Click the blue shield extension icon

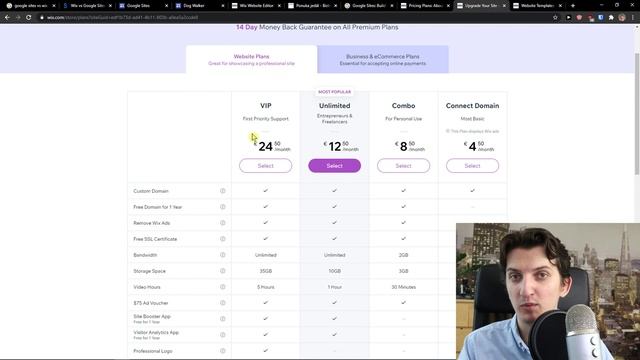point(600,18)
